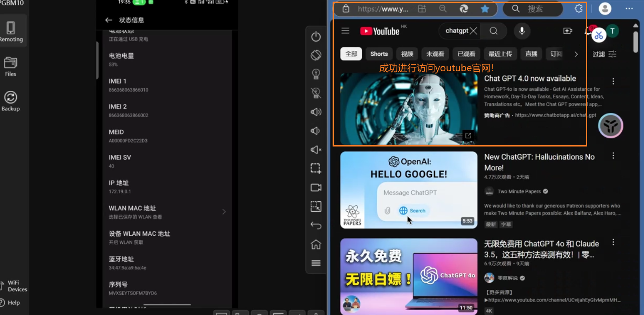Raise device volume with speaker-up icon
The height and width of the screenshot is (315, 644).
pyautogui.click(x=316, y=112)
